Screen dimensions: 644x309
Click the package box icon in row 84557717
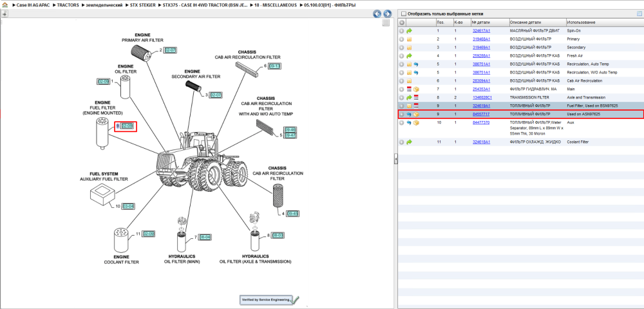coord(416,114)
